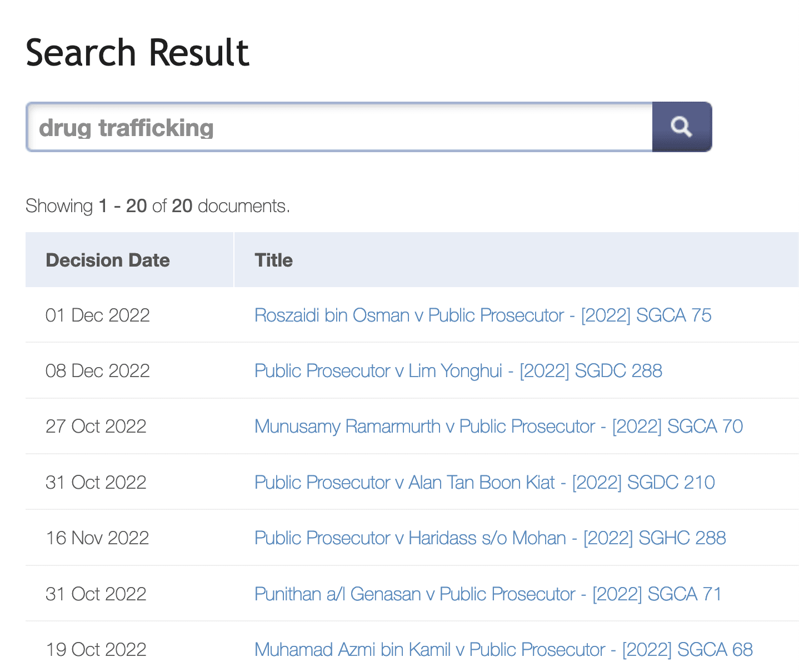Open Punithan a/l Genasan v Public Prosecutor

[x=487, y=594]
